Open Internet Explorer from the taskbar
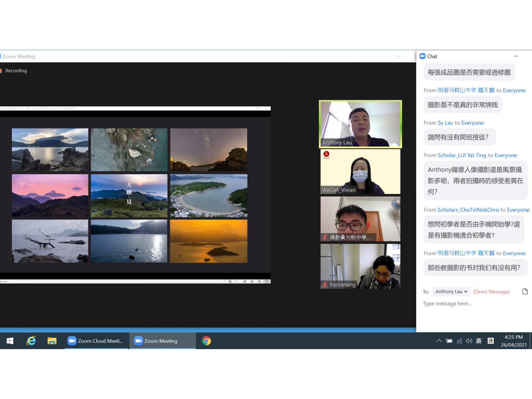The height and width of the screenshot is (399, 532). [x=31, y=341]
